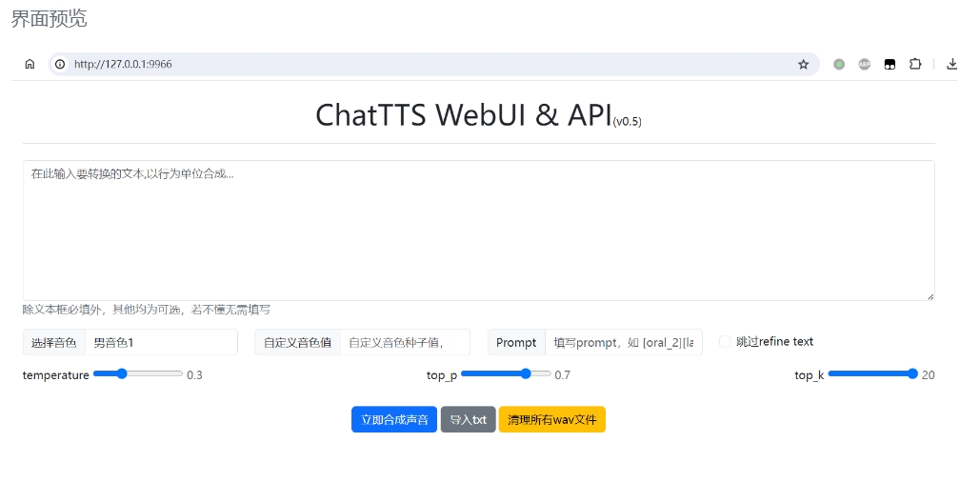Click the main text input area
980x483 pixels.
pyautogui.click(x=478, y=231)
